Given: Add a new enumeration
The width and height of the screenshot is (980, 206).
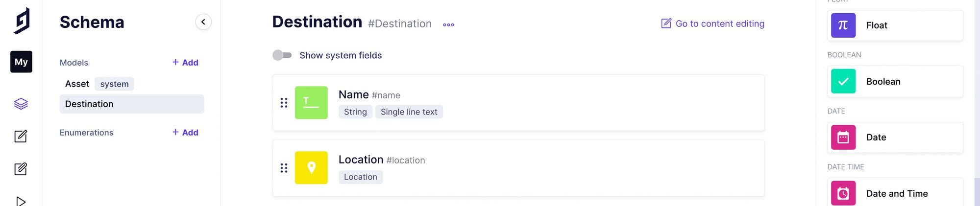Looking at the screenshot, I should (185, 133).
